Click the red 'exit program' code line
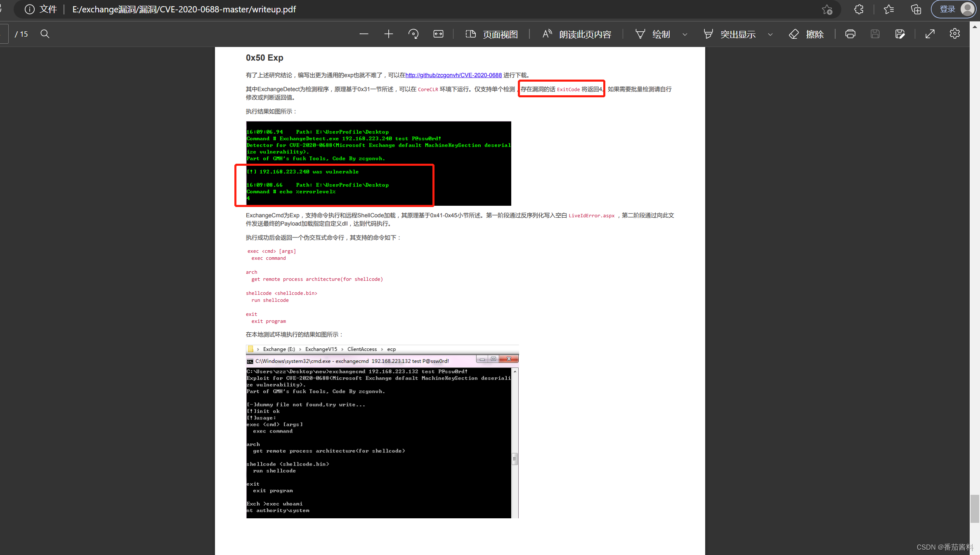This screenshot has width=980, height=555. click(x=269, y=321)
